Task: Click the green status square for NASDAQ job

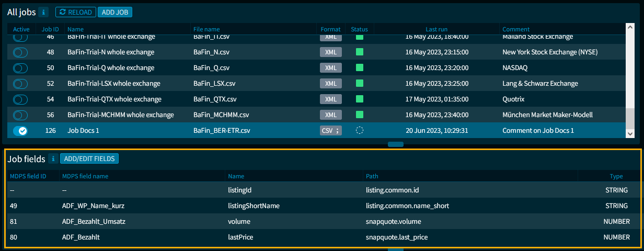Action: (360, 68)
